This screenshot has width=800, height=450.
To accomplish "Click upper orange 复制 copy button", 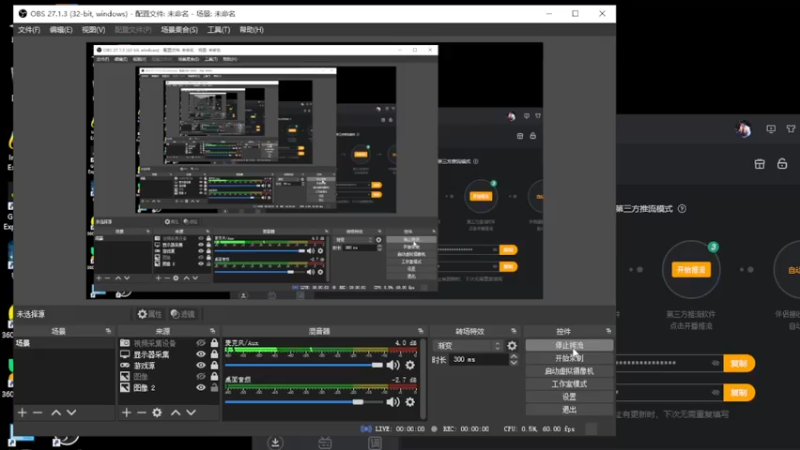I will coord(739,363).
